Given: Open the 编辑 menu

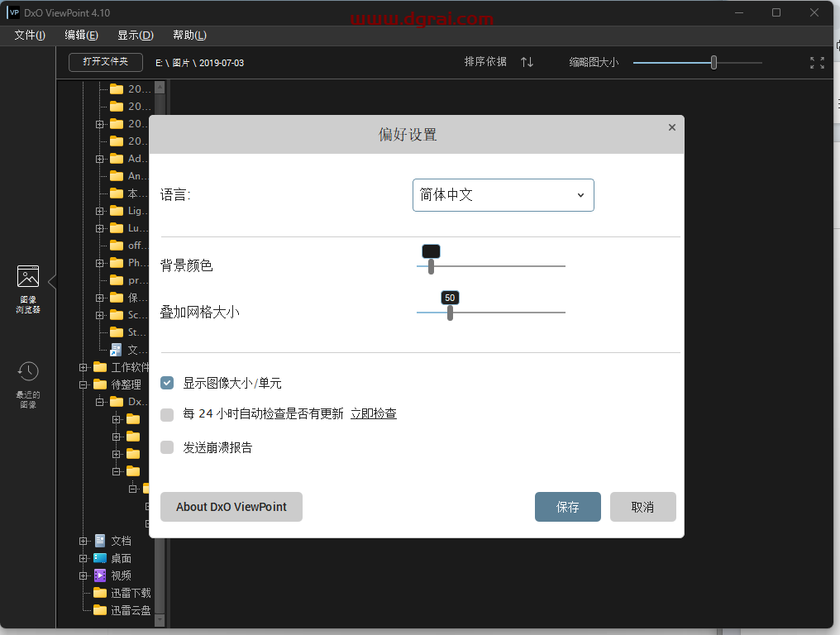Looking at the screenshot, I should [81, 36].
